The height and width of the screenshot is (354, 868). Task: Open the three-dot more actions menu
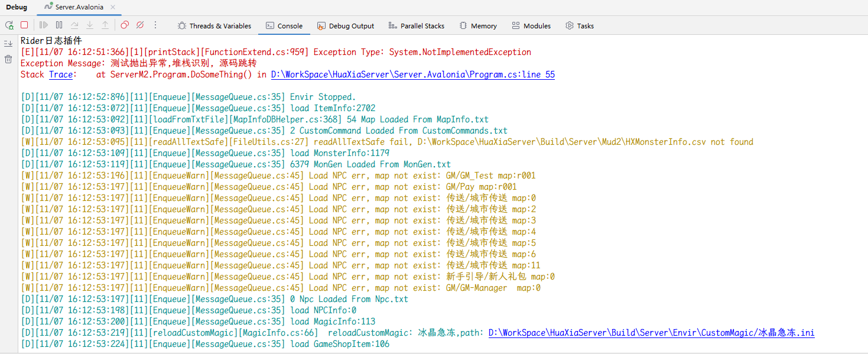(x=155, y=25)
